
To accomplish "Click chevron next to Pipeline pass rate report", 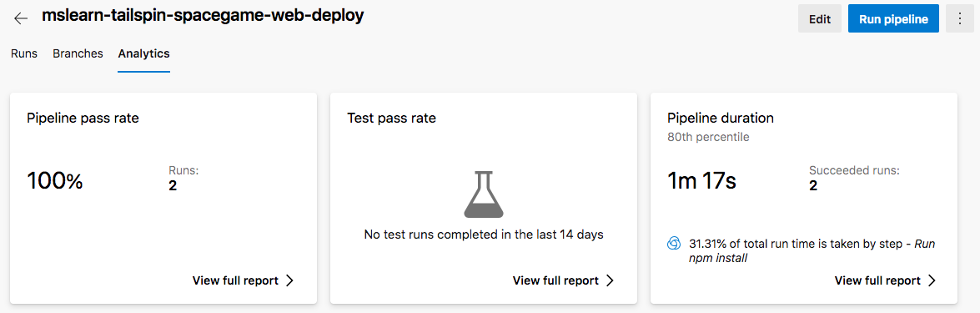I will coord(289,280).
